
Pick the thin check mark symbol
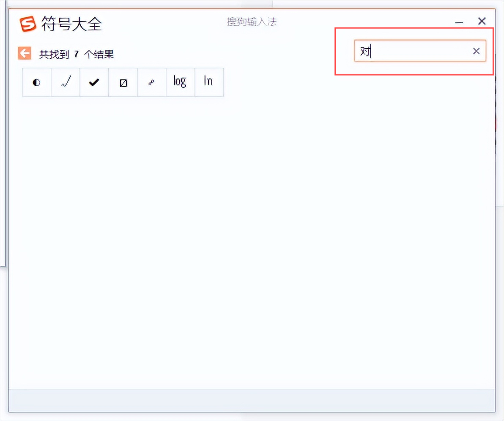[x=66, y=82]
